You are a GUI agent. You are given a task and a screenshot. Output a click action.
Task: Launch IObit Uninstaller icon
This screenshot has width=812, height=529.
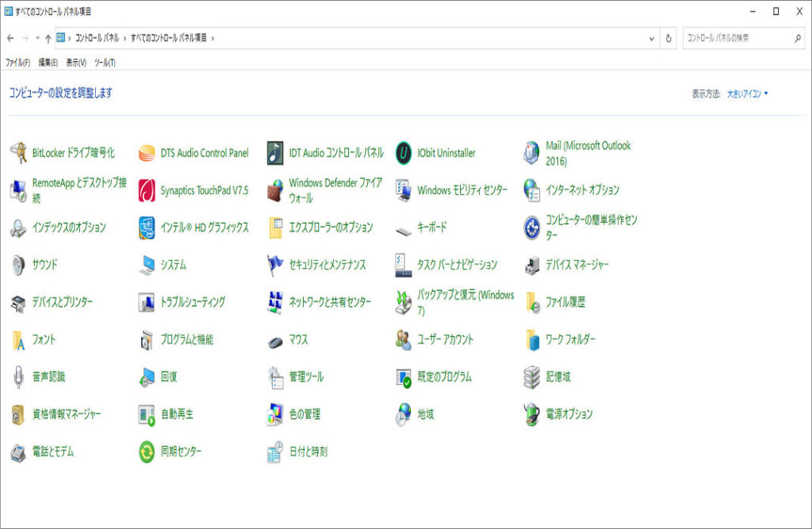pos(404,153)
